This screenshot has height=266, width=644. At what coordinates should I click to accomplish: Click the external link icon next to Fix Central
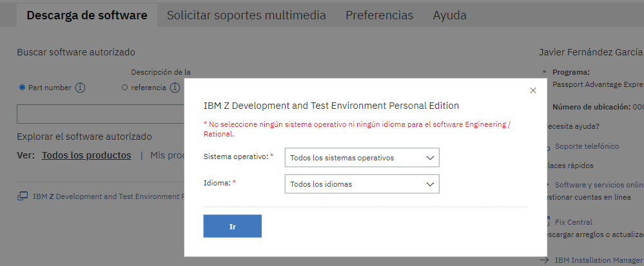[x=547, y=222]
